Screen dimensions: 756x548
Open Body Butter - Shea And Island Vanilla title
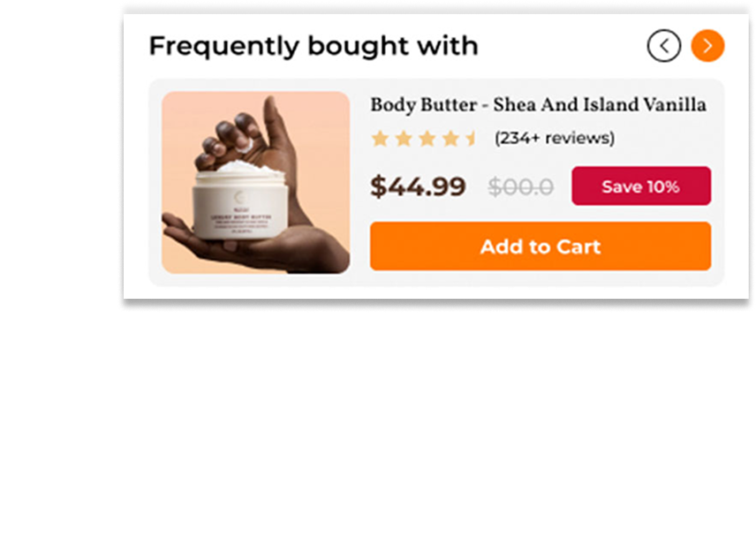pyautogui.click(x=538, y=104)
